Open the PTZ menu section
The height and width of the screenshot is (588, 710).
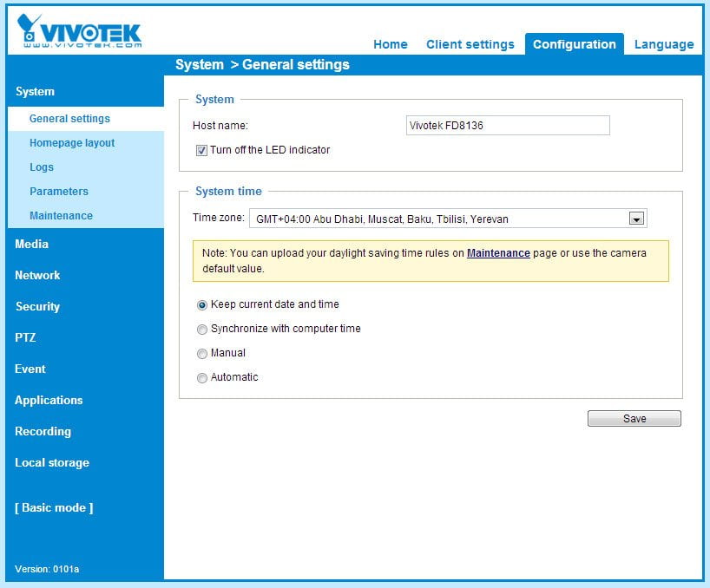point(25,337)
